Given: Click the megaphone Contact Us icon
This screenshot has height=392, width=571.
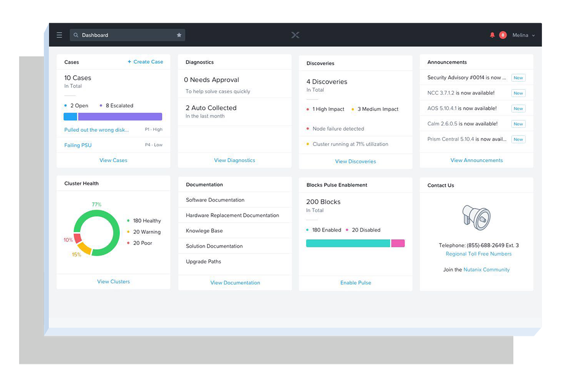Looking at the screenshot, I should point(476,217).
